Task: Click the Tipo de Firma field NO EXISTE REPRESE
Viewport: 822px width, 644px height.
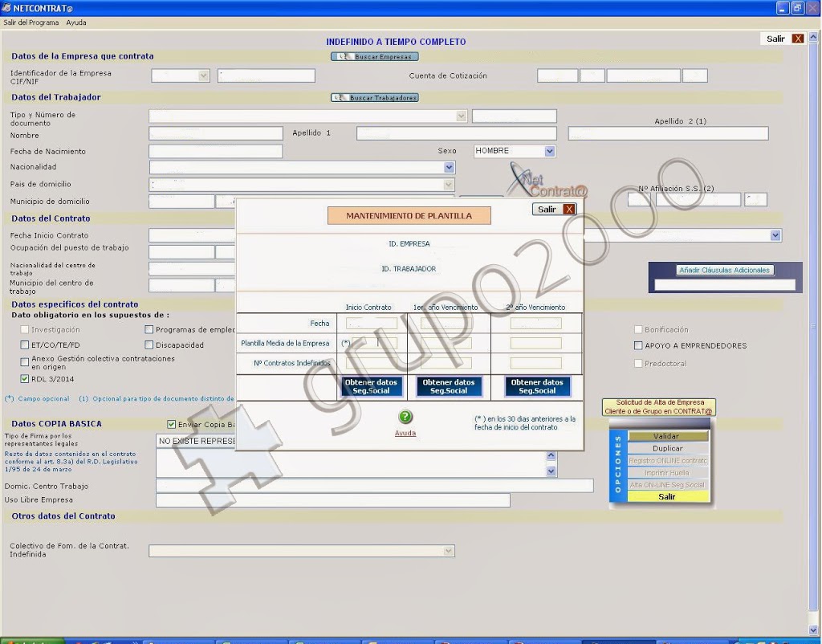Action: pos(196,441)
